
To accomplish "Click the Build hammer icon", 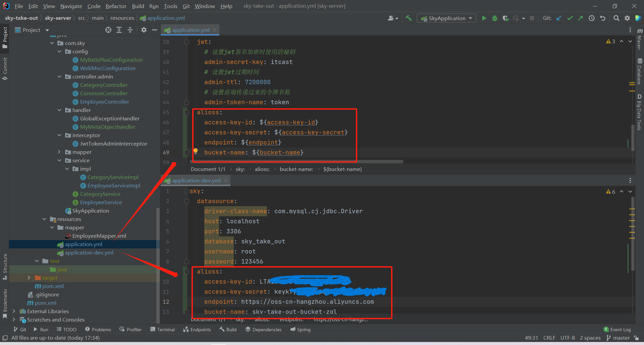I will click(409, 18).
